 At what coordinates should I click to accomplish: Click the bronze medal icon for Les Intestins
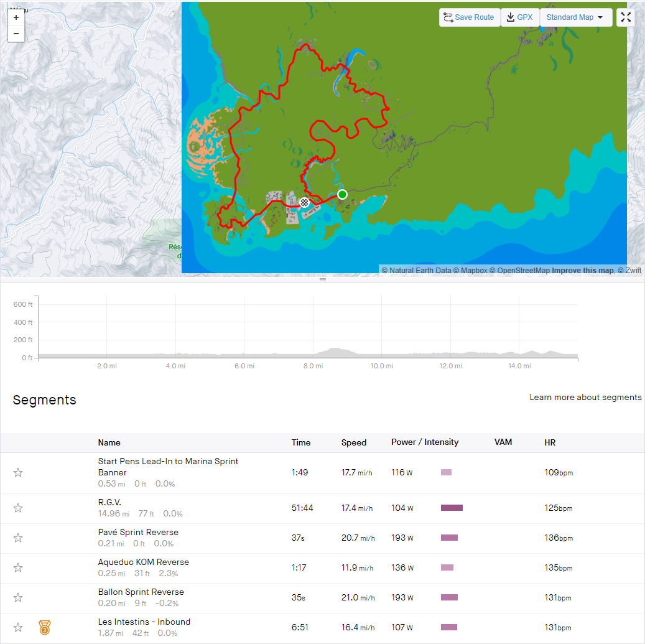point(44,628)
